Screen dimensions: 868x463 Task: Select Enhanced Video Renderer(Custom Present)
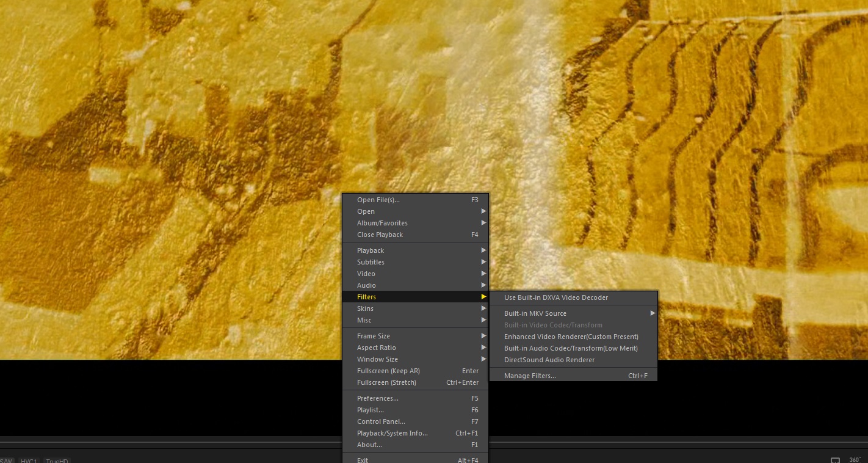click(x=571, y=337)
